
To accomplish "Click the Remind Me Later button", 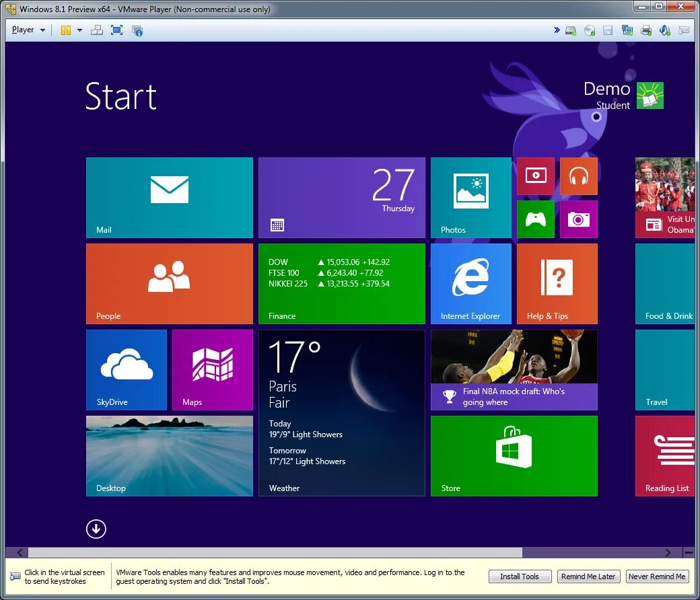I will point(588,576).
